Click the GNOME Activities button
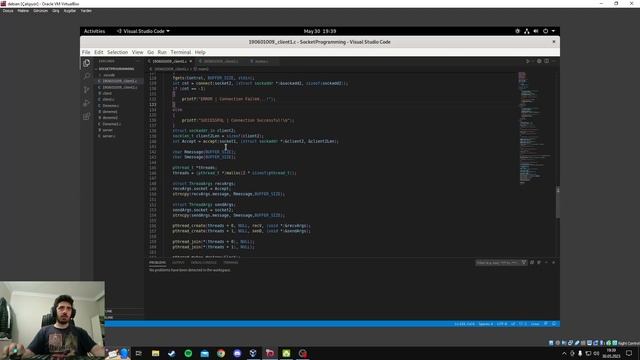Screen dimensions: 640x360 coord(94,31)
